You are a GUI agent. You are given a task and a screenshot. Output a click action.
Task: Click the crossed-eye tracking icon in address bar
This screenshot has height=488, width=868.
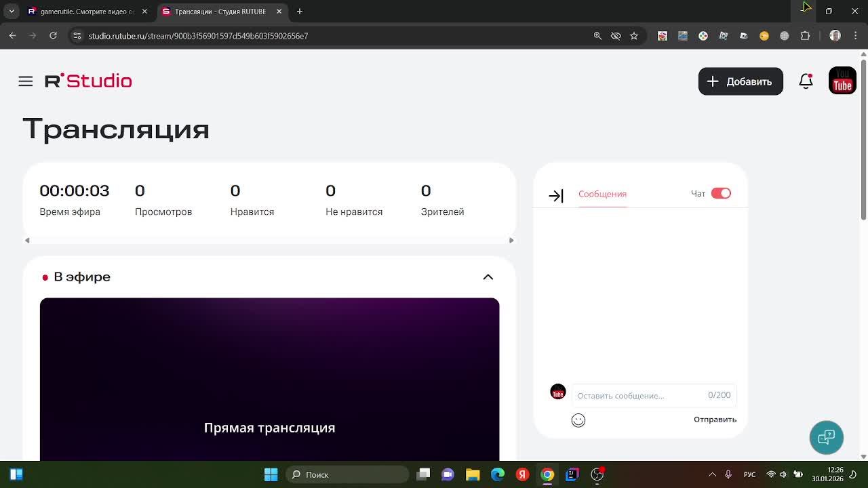pos(616,36)
